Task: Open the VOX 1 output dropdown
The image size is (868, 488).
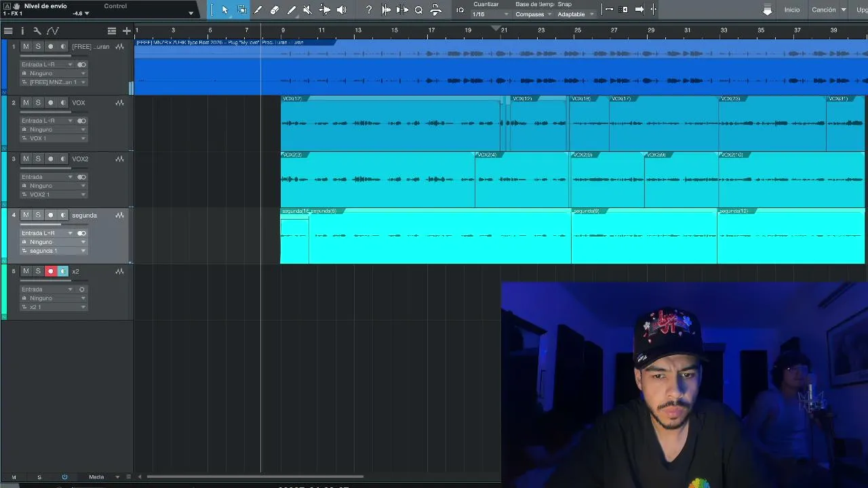Action: coord(54,138)
